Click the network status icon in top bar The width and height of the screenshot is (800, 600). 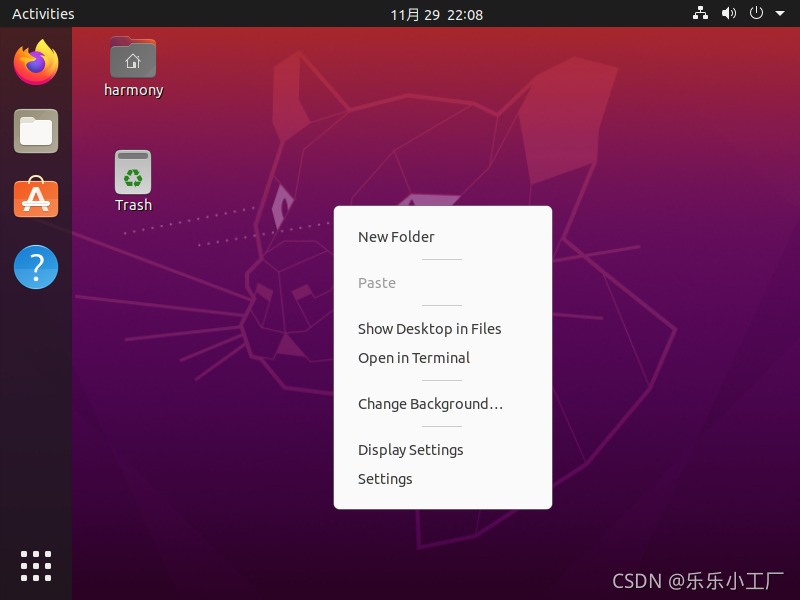click(x=700, y=13)
